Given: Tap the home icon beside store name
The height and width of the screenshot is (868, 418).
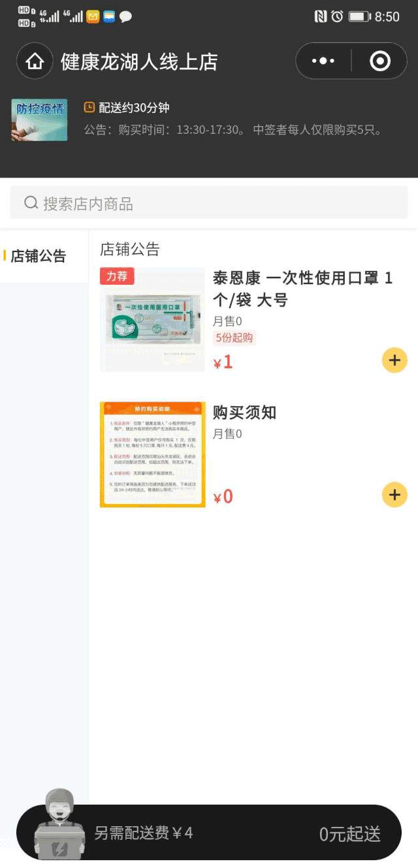Looking at the screenshot, I should (x=35, y=62).
